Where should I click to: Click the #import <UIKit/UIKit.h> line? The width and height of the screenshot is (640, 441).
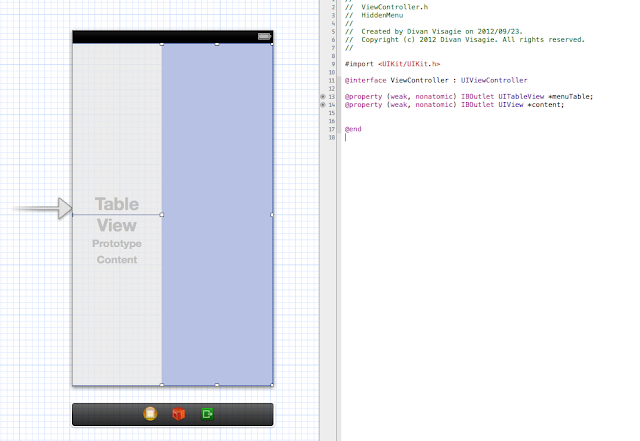pyautogui.click(x=392, y=64)
